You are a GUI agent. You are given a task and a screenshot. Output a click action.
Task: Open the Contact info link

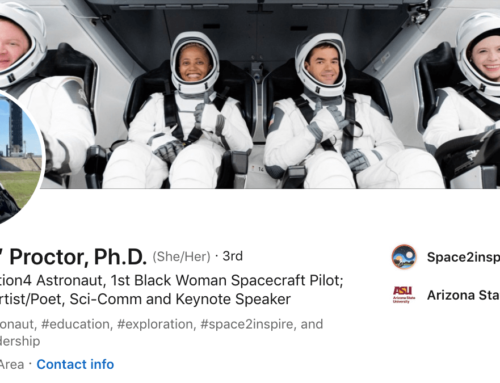(x=75, y=364)
